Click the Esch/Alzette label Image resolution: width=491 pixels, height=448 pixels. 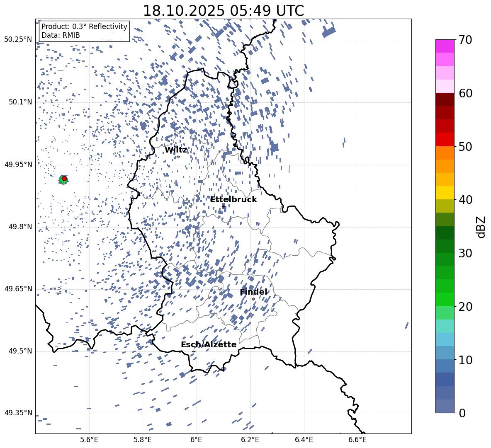click(209, 344)
